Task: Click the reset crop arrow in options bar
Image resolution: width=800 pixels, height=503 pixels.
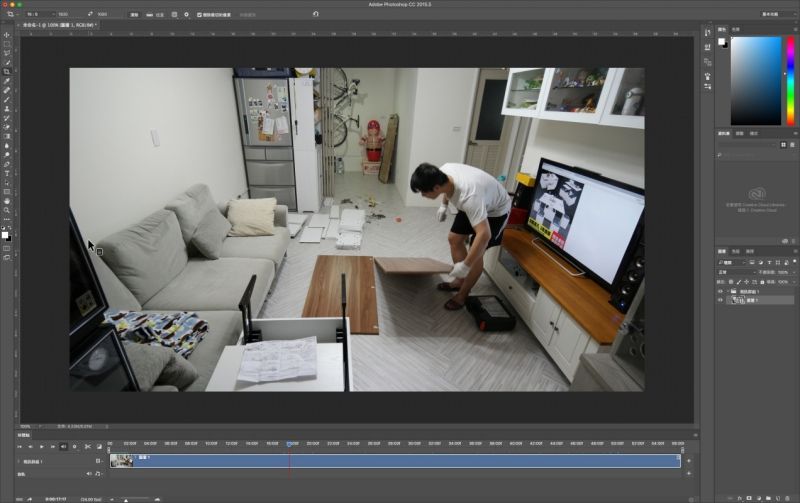Action: (x=316, y=15)
